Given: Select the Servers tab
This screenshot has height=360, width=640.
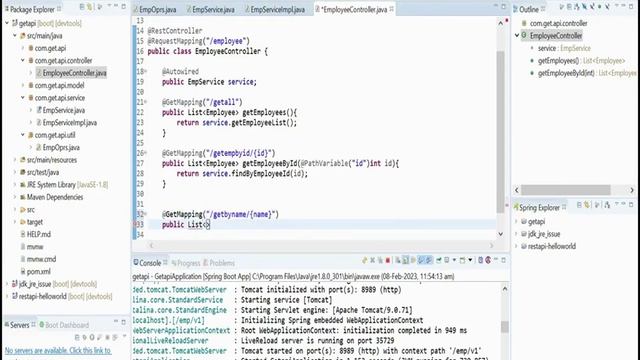Looking at the screenshot, I should pos(20,325).
